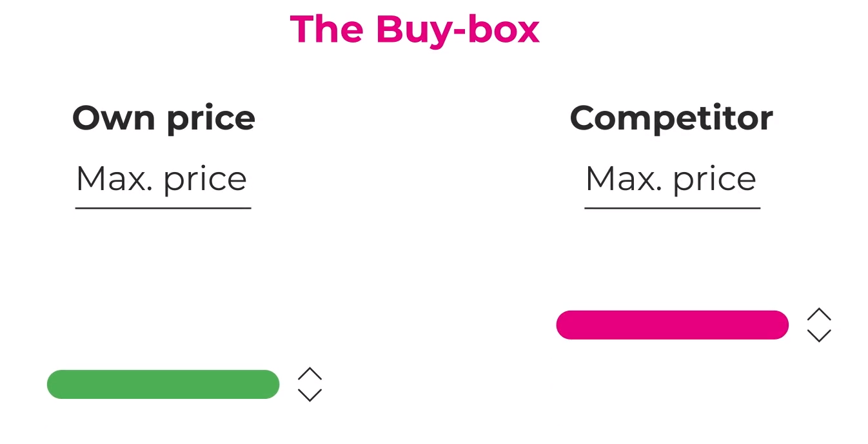Increase own price with the up arrow

310,374
